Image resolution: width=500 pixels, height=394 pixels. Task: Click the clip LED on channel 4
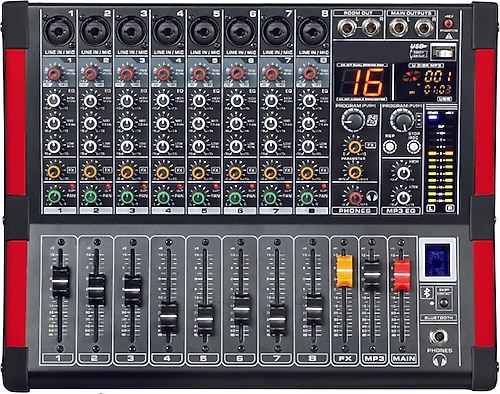[x=180, y=186]
